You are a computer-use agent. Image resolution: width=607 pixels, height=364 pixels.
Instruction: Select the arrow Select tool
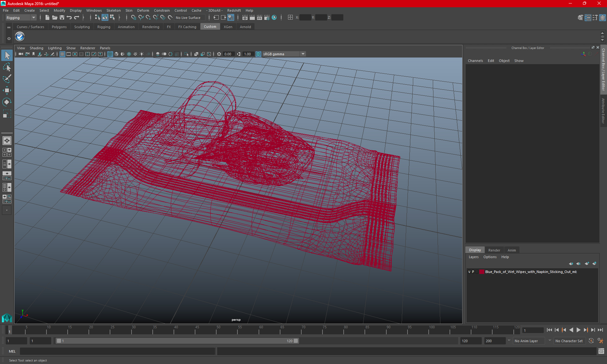tap(7, 56)
